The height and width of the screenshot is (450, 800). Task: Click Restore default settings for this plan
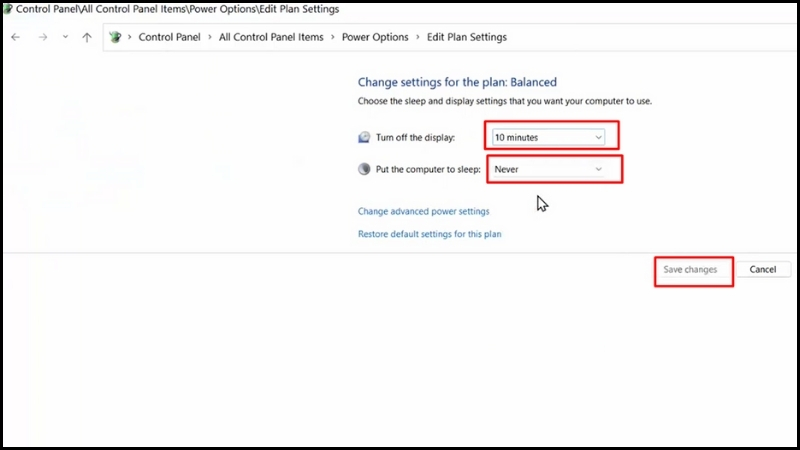[430, 234]
